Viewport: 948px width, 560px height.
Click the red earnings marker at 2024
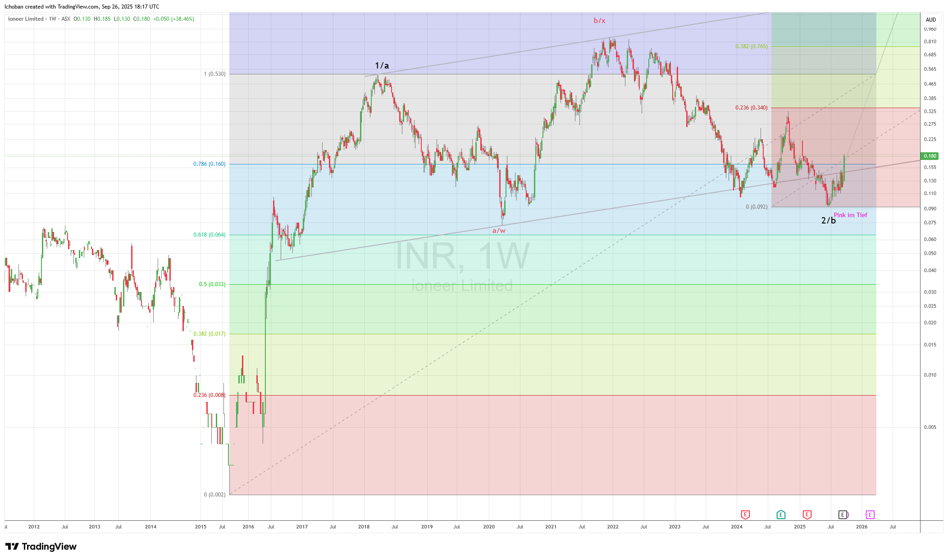745,514
